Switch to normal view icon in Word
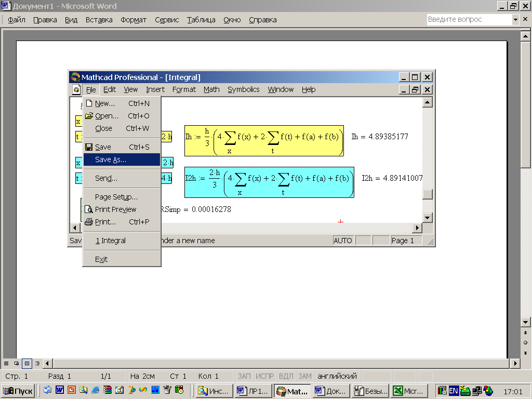The width and height of the screenshot is (532, 399). point(6,363)
